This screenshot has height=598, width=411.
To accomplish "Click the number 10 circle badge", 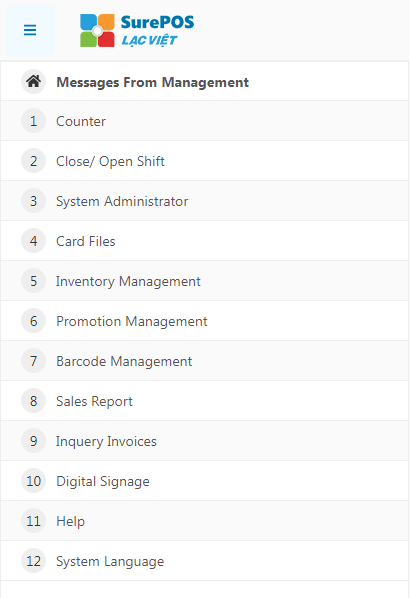I will pos(34,481).
